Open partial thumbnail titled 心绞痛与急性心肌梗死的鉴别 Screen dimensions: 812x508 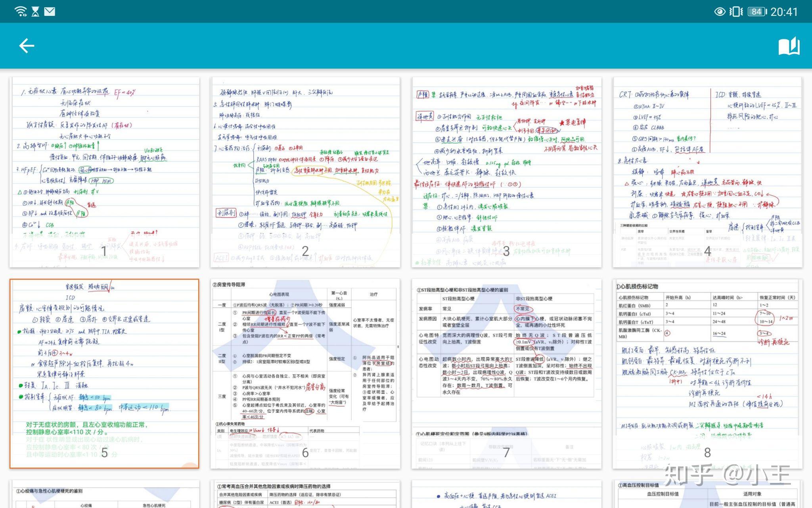click(104, 494)
